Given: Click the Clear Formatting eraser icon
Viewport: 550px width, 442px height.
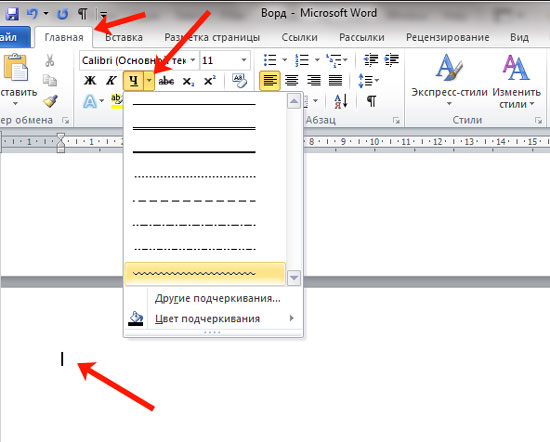Looking at the screenshot, I should click(x=240, y=80).
